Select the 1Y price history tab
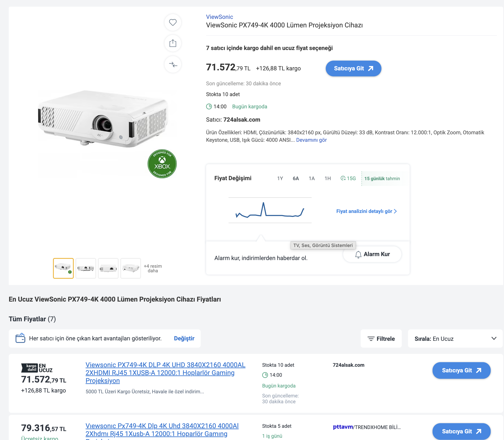This screenshot has height=440, width=504. [x=280, y=178]
